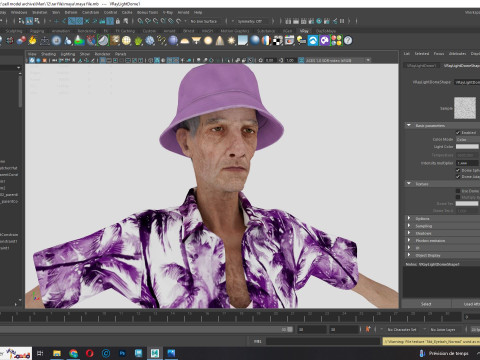Click the clapperboard render icon on the shelf
This screenshot has height=360, width=480.
[x=289, y=41]
